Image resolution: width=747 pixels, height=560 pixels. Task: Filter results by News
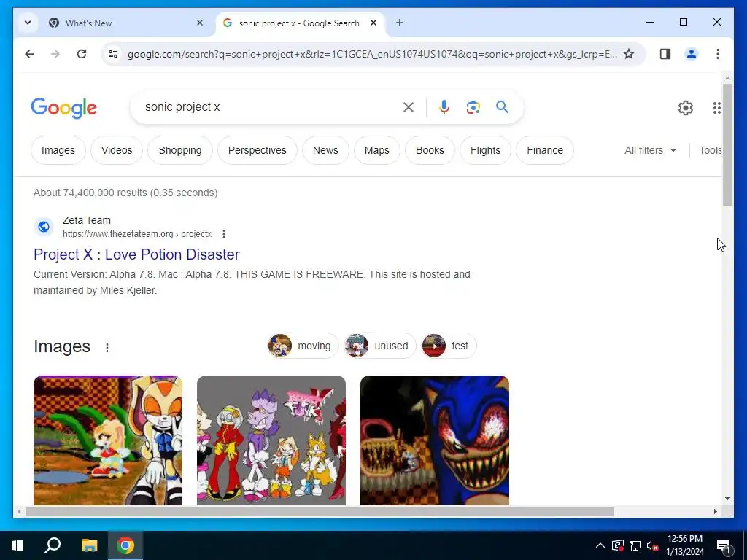[325, 150]
